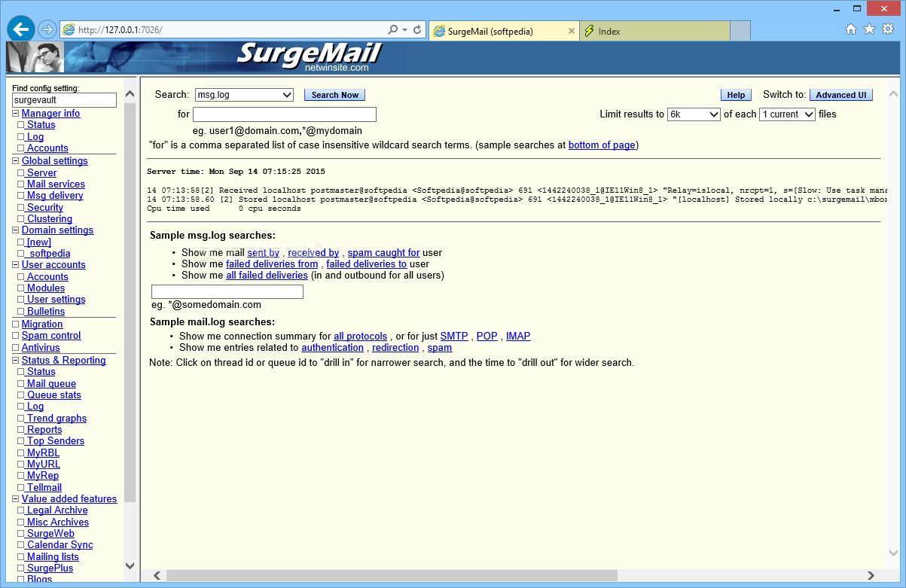The width and height of the screenshot is (906, 588).
Task: Click the horizontal scrollbar right arrow
Action: [871, 576]
